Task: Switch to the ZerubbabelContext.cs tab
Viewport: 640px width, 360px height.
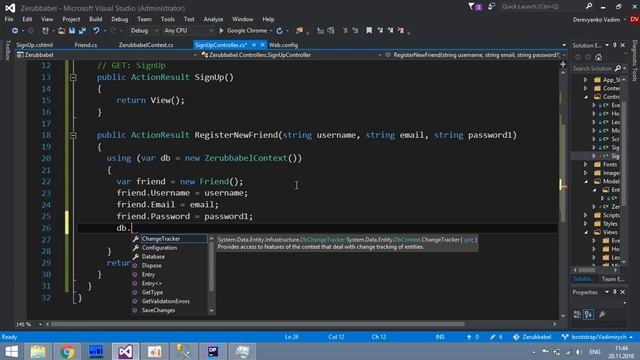Action: tap(146, 45)
